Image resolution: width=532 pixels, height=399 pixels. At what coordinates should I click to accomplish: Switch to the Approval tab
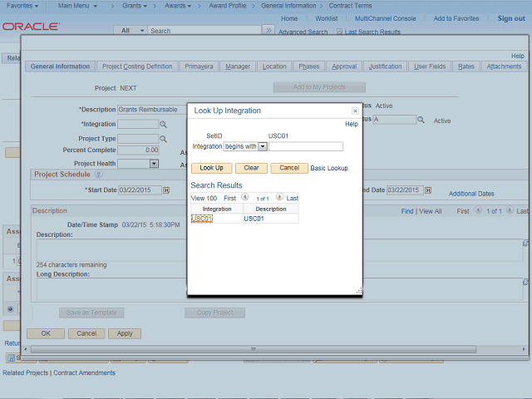344,66
